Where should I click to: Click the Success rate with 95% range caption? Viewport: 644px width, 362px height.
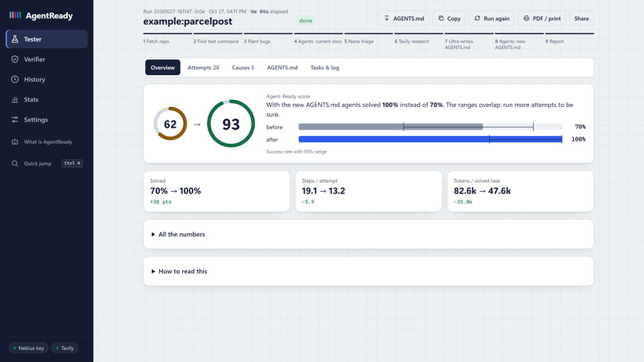pyautogui.click(x=296, y=152)
